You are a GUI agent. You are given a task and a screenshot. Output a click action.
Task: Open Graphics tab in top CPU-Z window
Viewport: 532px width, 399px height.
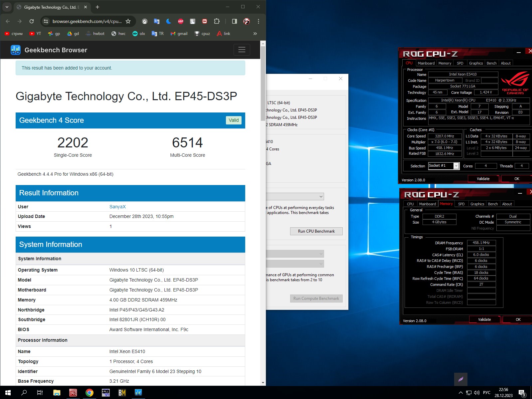(476, 63)
